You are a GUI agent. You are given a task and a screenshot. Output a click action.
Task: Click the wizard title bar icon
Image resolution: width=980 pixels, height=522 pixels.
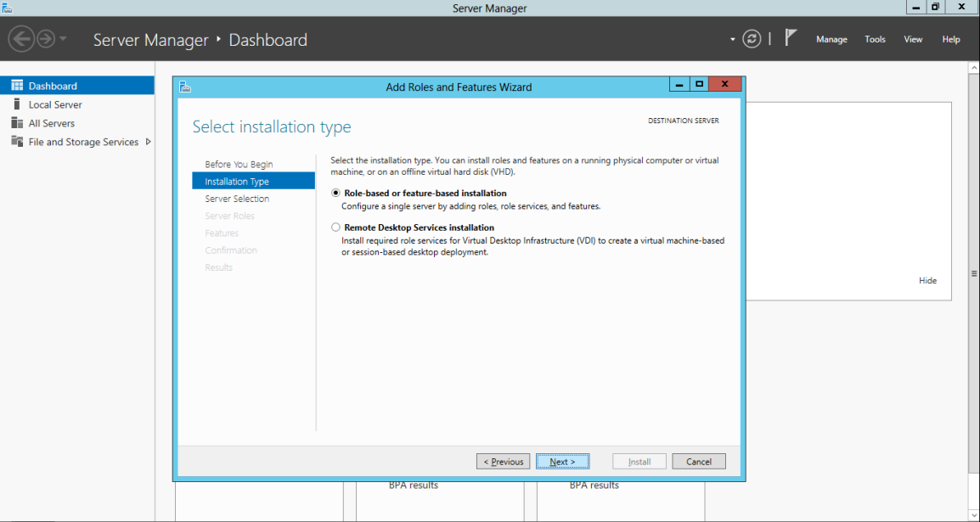click(185, 87)
